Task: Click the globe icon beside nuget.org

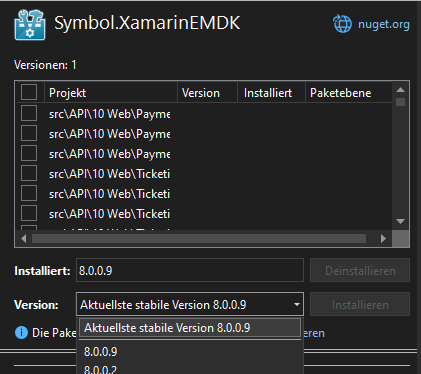Action: 342,24
